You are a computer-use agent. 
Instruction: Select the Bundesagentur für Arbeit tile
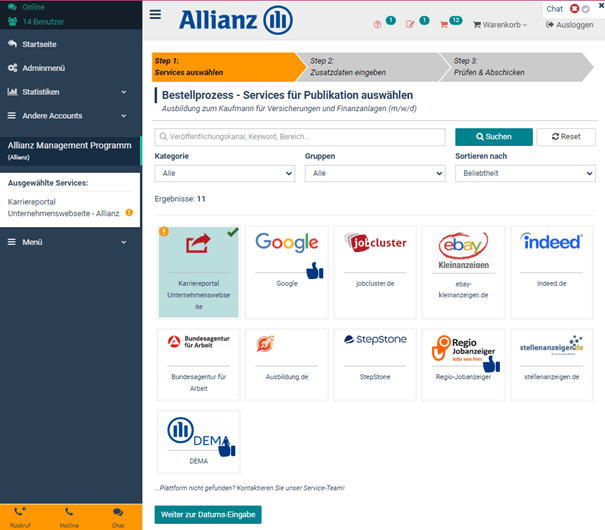tap(198, 365)
